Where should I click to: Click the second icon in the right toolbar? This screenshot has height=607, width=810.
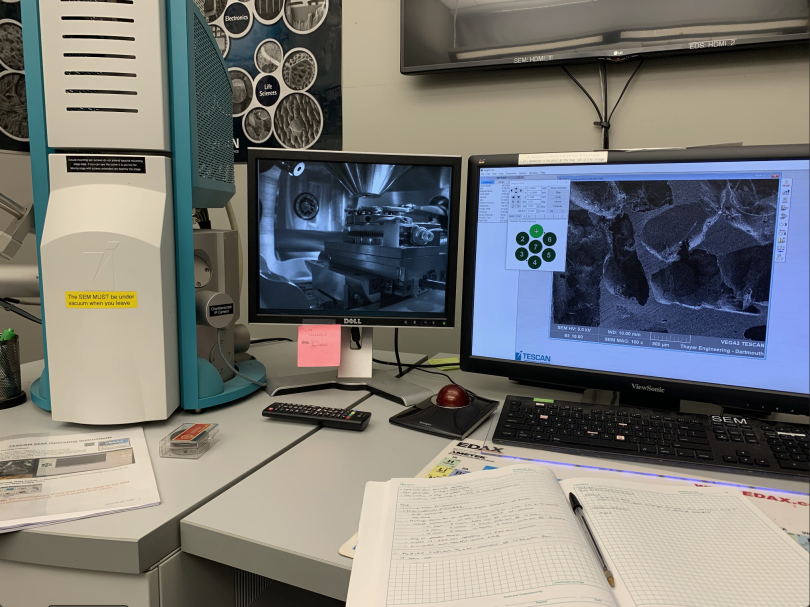pyautogui.click(x=786, y=192)
